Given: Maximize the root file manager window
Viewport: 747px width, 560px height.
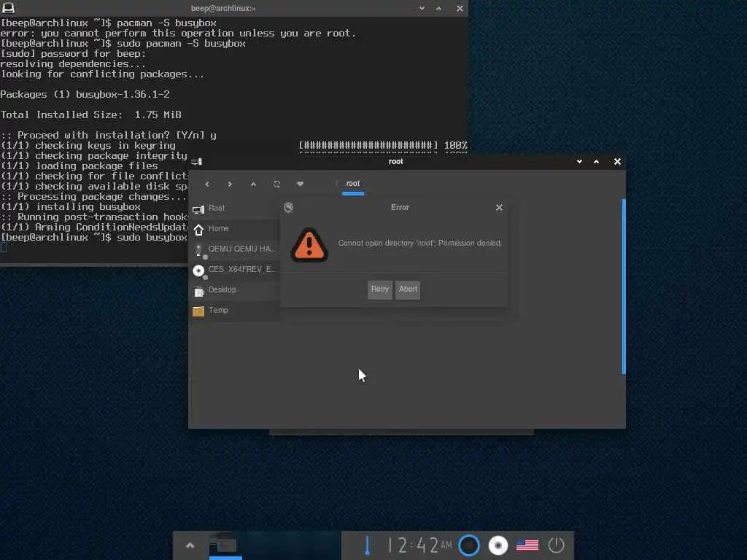Looking at the screenshot, I should tap(597, 162).
